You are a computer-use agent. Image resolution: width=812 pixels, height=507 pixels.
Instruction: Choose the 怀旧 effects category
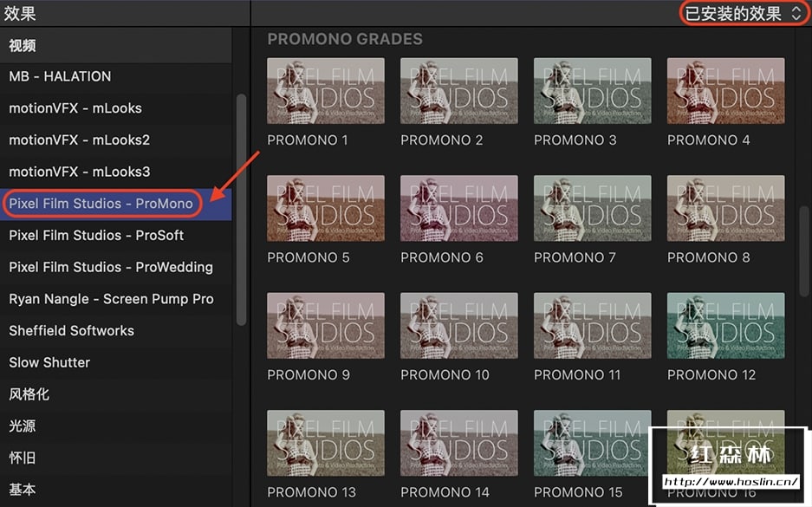(x=116, y=458)
